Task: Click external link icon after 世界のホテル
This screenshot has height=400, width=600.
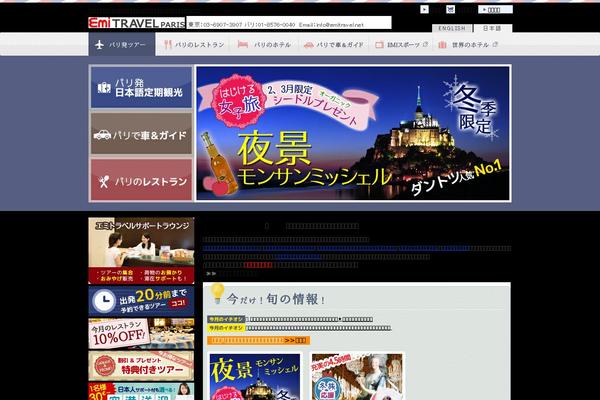Action: (495, 44)
